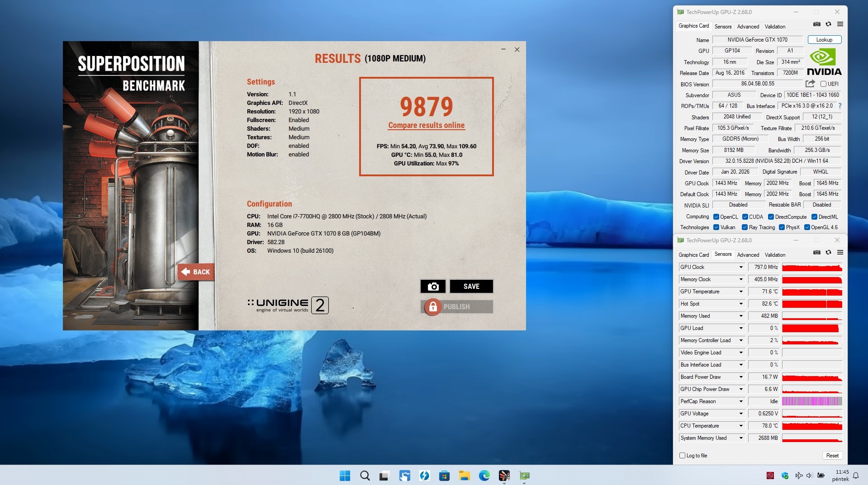
Task: Toggle the UEFI checkbox
Action: point(823,84)
